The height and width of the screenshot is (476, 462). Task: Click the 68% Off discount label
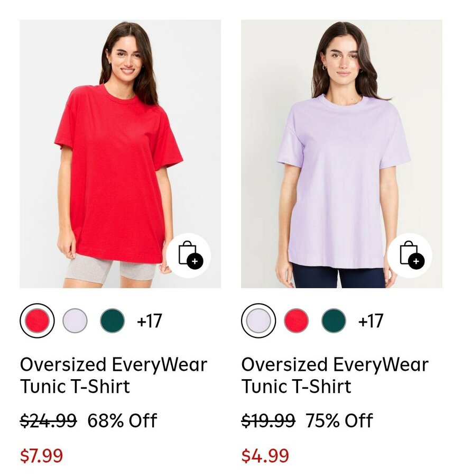coord(122,420)
